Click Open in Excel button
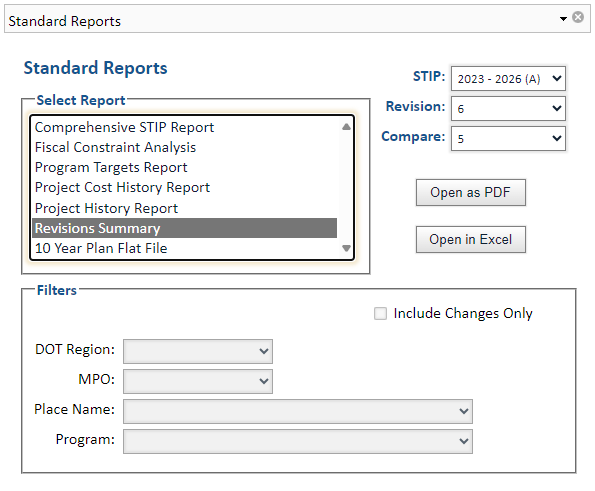The height and width of the screenshot is (491, 595). click(x=471, y=240)
